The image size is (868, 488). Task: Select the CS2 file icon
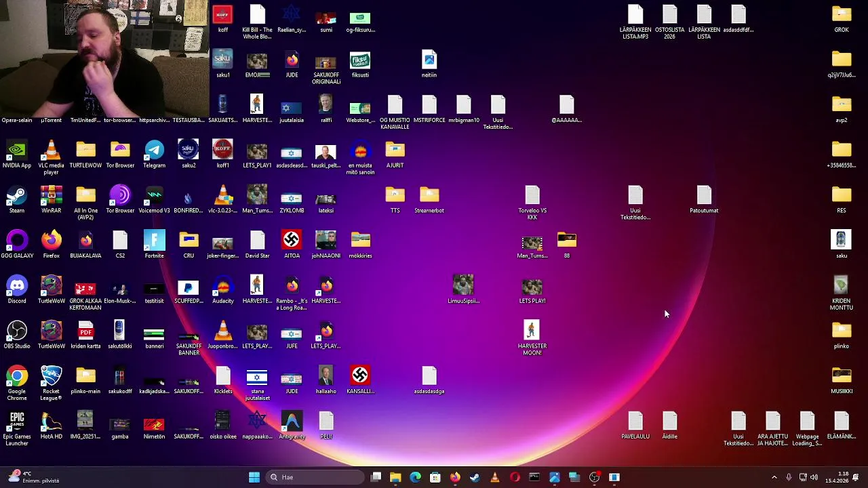click(120, 245)
